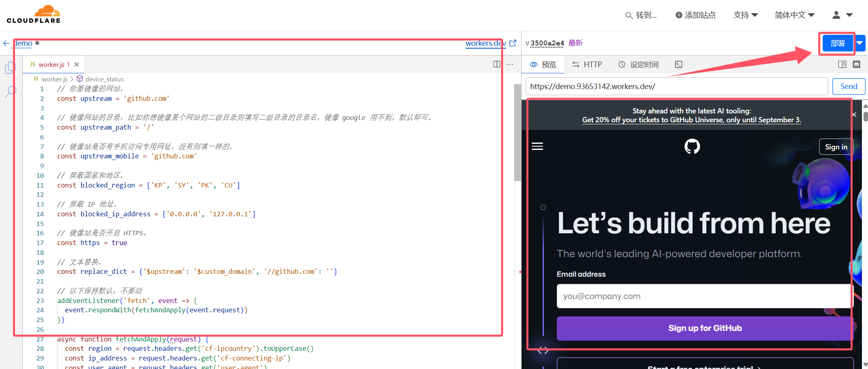
Task: Click the 'KP' value on line 11
Action: point(158,185)
